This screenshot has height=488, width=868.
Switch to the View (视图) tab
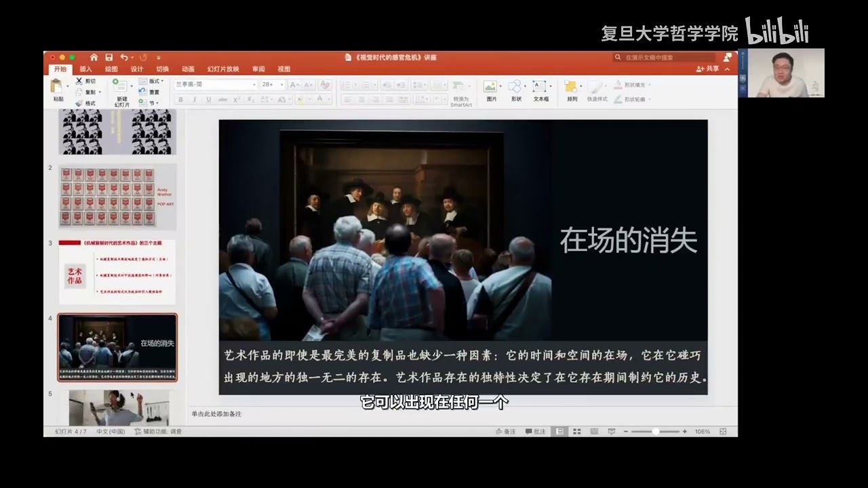(x=284, y=69)
